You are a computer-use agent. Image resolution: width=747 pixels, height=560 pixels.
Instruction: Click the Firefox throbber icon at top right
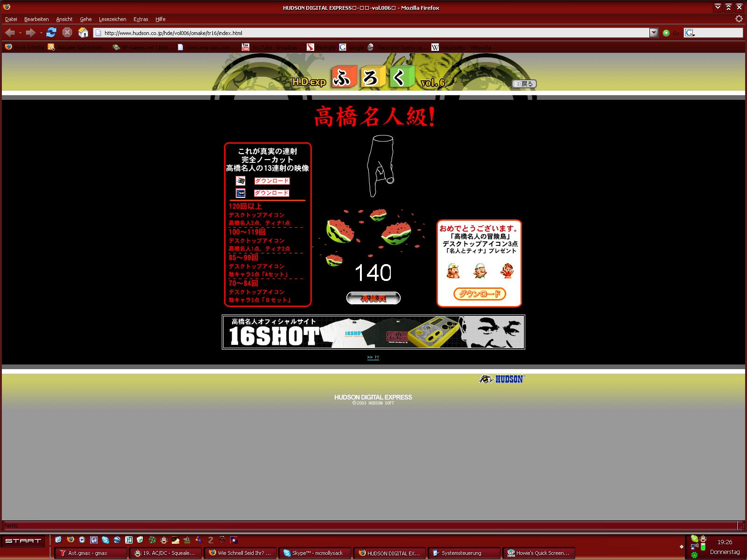point(739,19)
